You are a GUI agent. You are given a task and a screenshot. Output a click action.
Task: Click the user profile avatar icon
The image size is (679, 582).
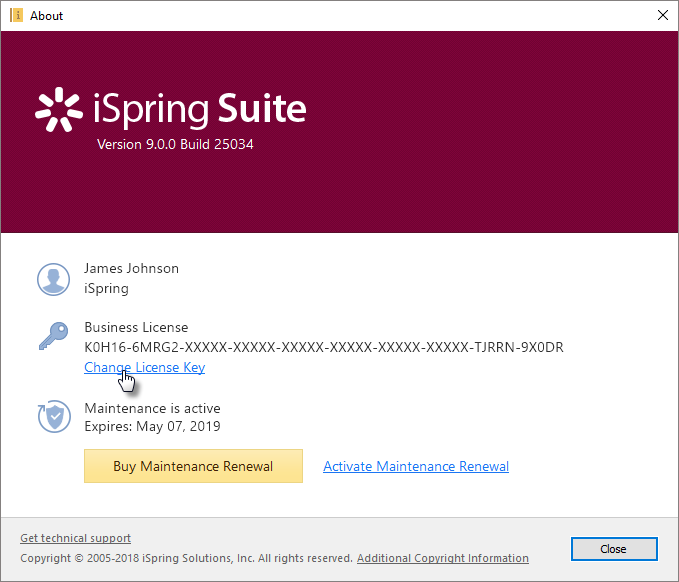click(x=53, y=279)
